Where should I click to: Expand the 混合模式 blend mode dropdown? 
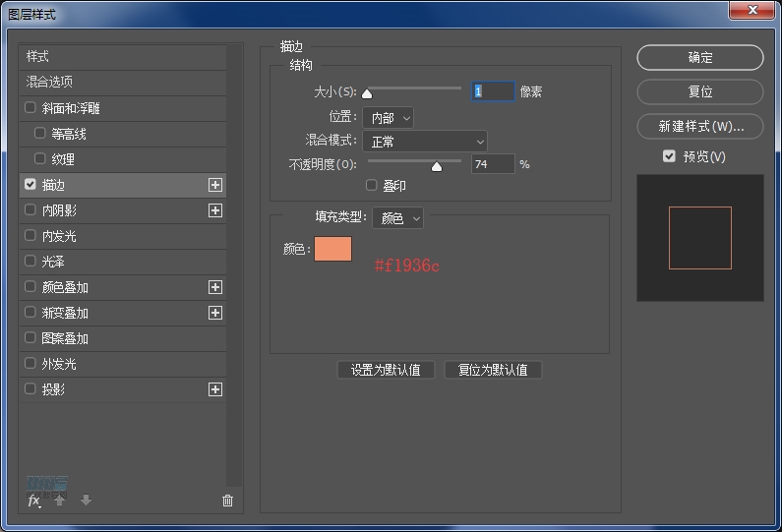point(425,142)
